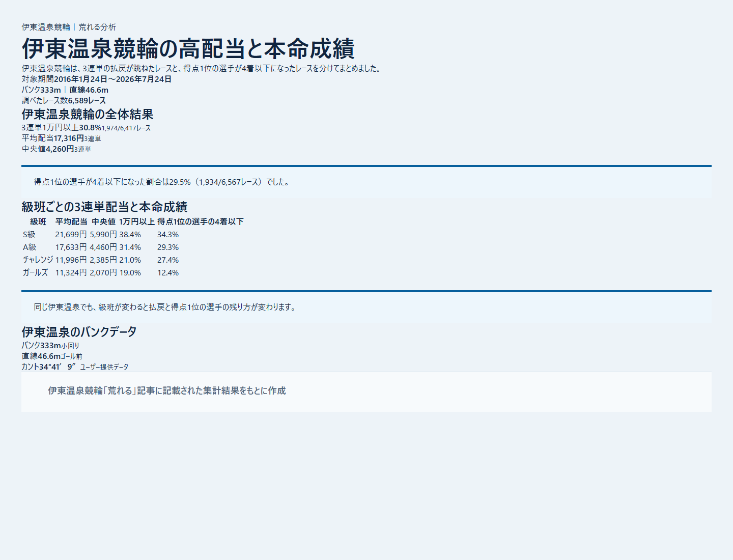Click the S級 row label
Screen dimensions: 733x560
[x=30, y=234]
